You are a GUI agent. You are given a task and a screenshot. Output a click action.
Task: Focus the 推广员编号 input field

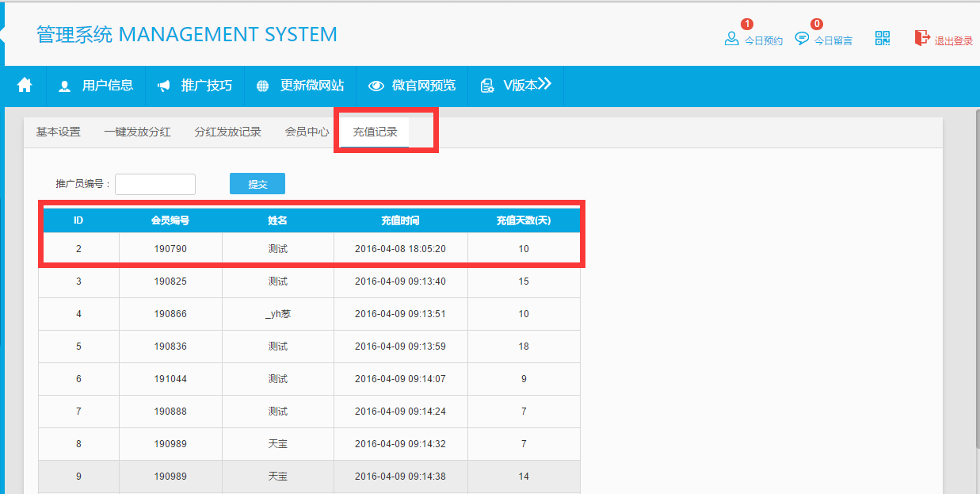click(x=155, y=184)
